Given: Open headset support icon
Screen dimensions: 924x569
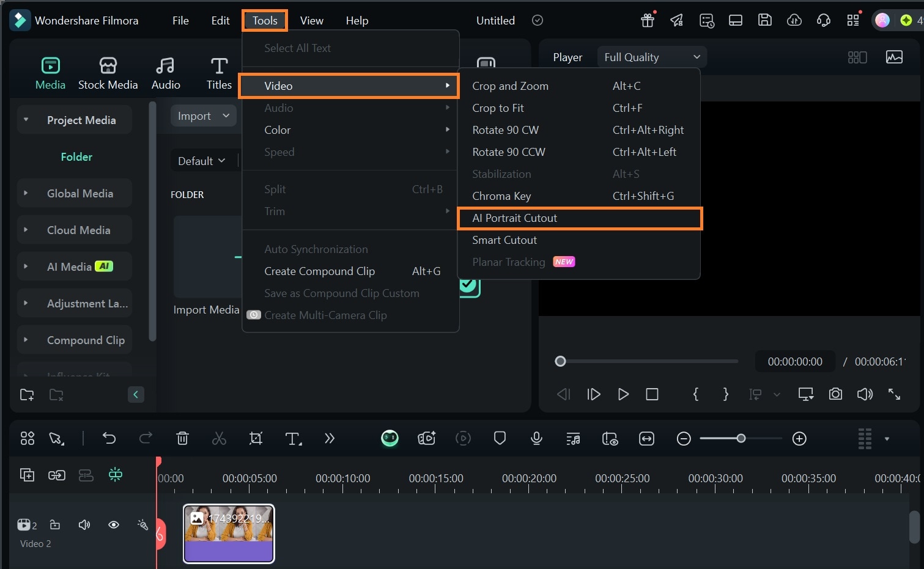Looking at the screenshot, I should coord(824,20).
